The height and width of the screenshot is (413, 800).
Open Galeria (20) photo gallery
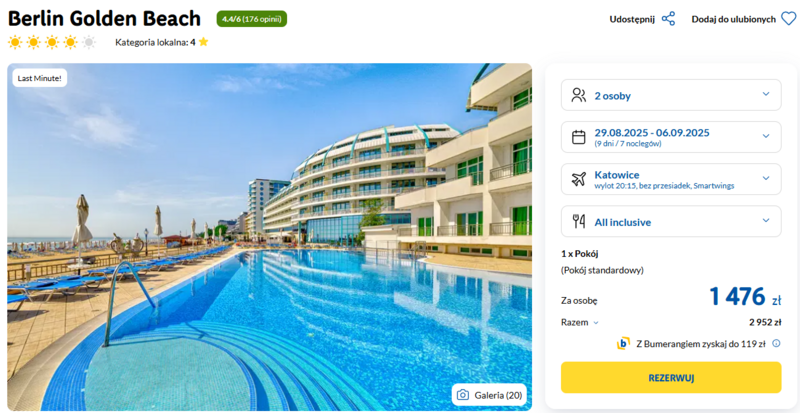point(489,395)
